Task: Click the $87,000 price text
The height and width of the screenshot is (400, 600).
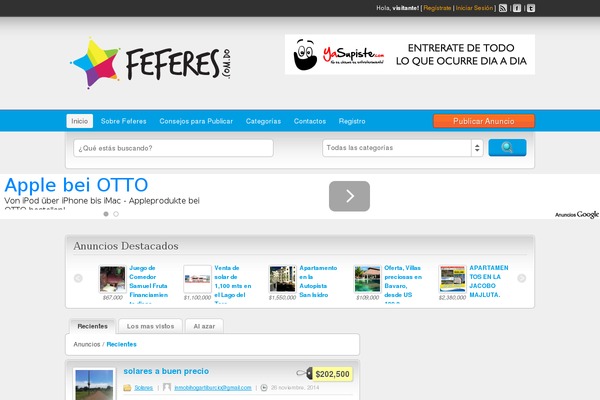Action: [x=112, y=297]
